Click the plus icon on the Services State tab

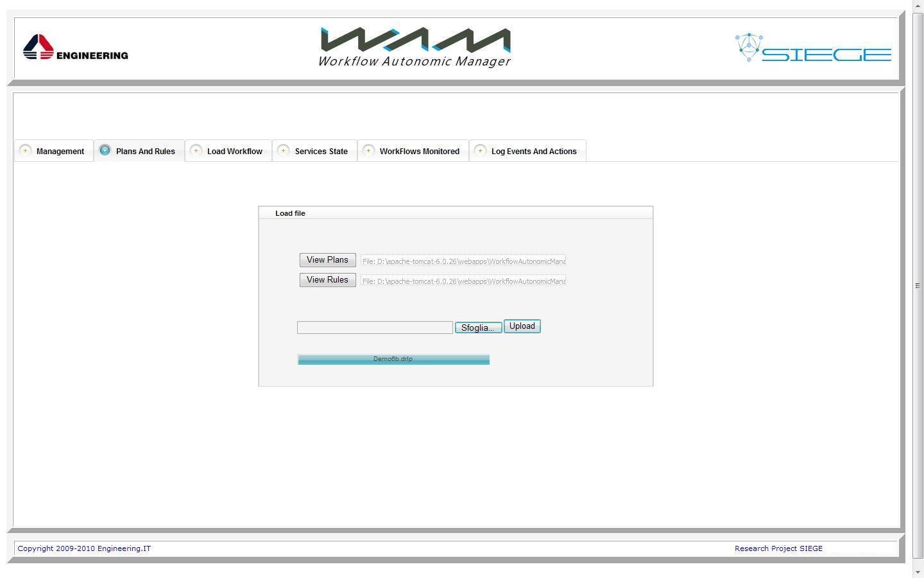pos(283,150)
